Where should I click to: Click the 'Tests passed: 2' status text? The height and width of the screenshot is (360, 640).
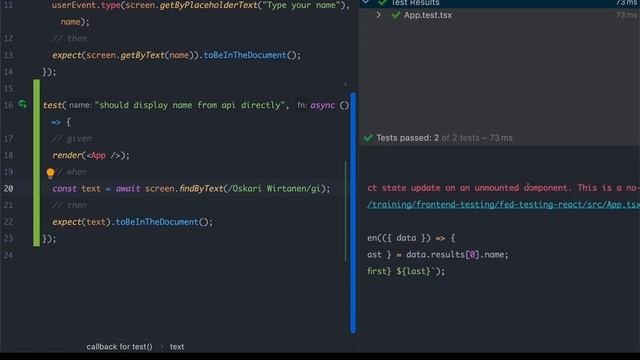[x=407, y=138]
